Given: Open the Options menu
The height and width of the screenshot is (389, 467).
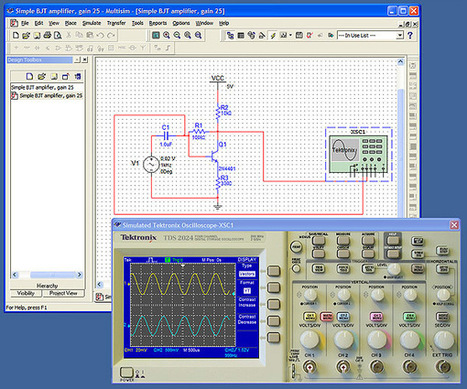Looking at the screenshot, I should tap(181, 23).
